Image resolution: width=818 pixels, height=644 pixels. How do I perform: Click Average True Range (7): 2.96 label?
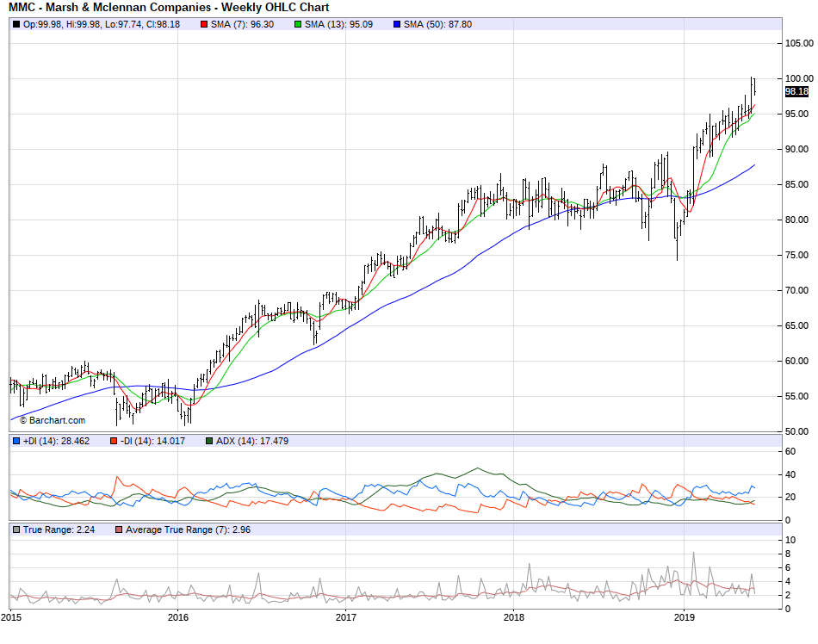point(188,529)
